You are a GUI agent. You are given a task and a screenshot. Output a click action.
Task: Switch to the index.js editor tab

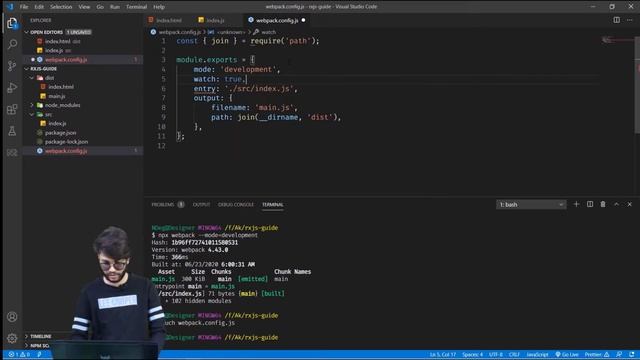click(215, 20)
